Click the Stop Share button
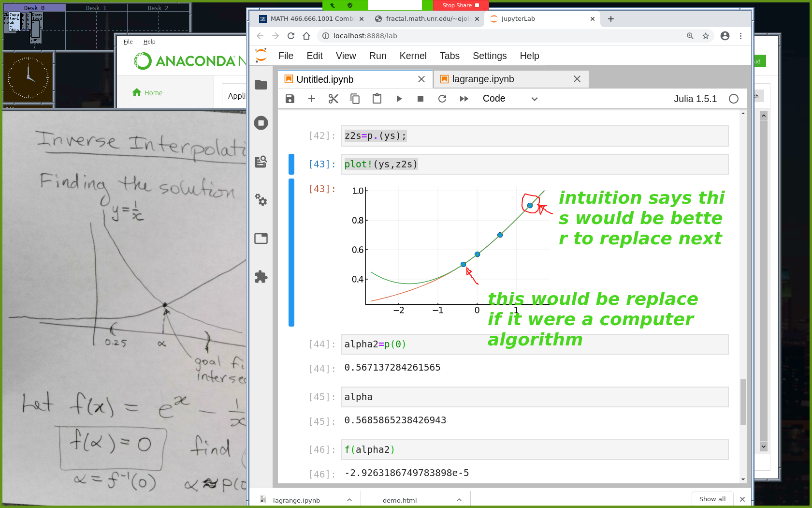Screen dimensions: 812x508 pos(456,5)
